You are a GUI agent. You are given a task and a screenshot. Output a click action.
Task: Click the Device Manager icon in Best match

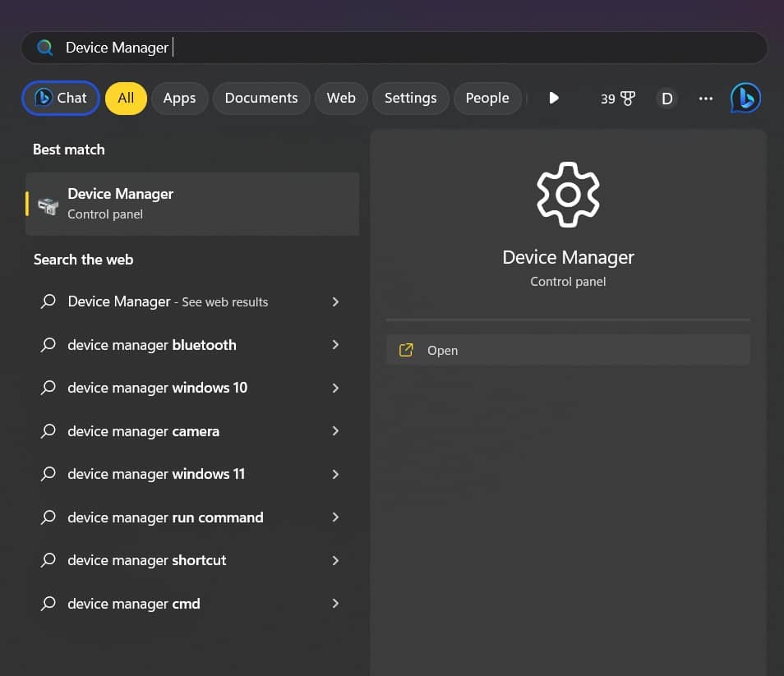tap(48, 205)
